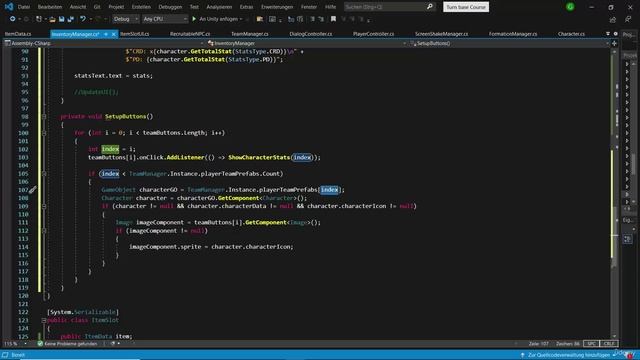The image size is (640, 360).
Task: Click the folder browse icon in toolbar
Action: pos(260,19)
